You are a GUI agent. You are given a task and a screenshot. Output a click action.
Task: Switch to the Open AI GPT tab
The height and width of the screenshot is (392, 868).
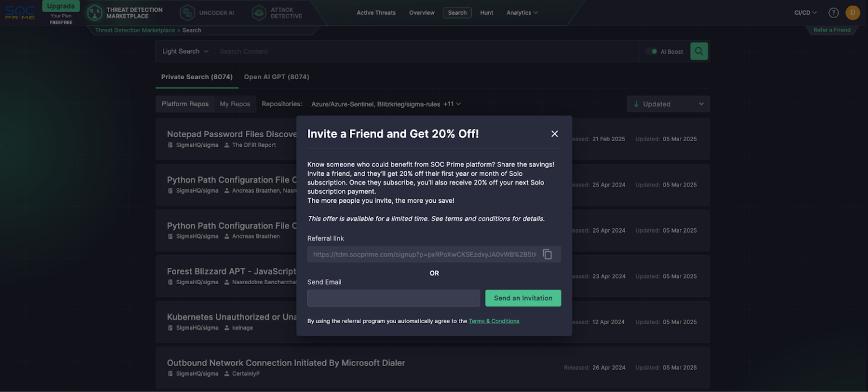coord(276,76)
